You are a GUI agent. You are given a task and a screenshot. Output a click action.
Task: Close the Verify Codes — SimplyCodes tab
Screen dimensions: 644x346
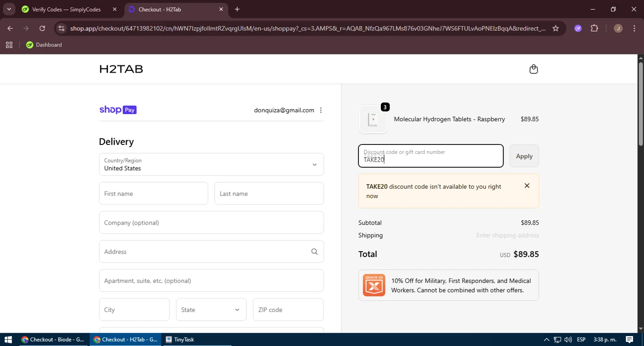pos(115,9)
